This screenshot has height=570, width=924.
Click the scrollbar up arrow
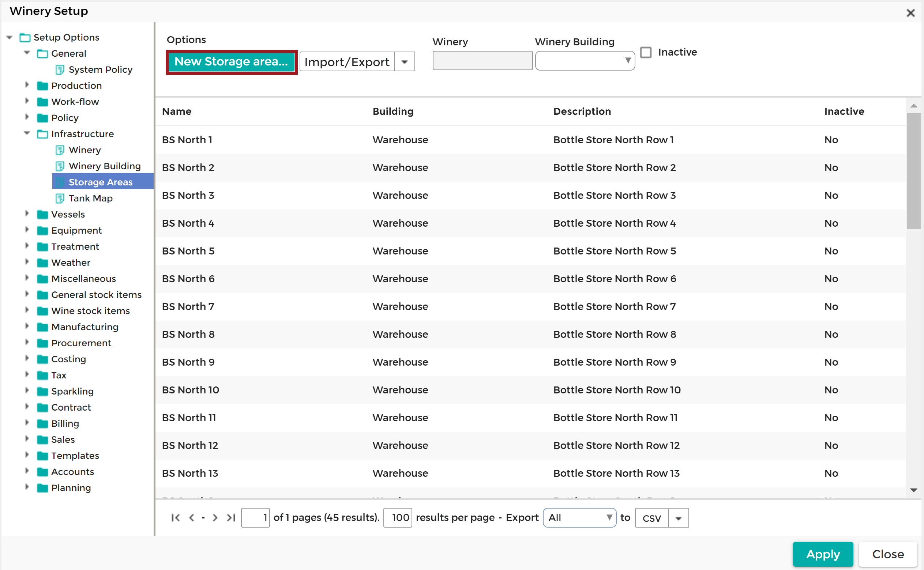[913, 106]
